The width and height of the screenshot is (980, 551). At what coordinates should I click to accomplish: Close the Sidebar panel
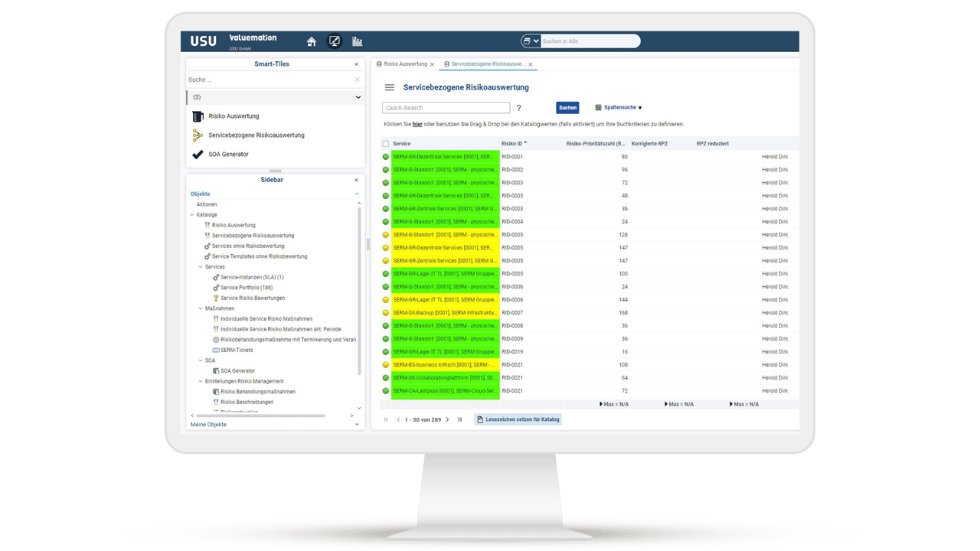pos(356,180)
